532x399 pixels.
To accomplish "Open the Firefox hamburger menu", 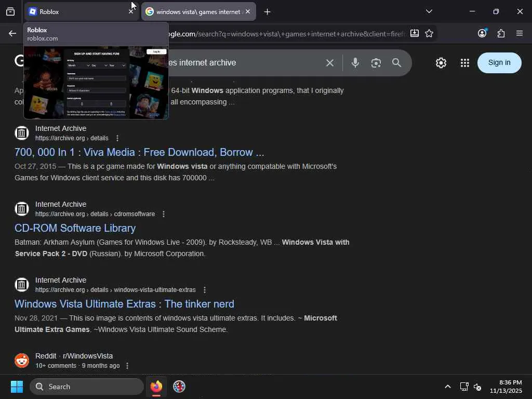I will pyautogui.click(x=520, y=33).
